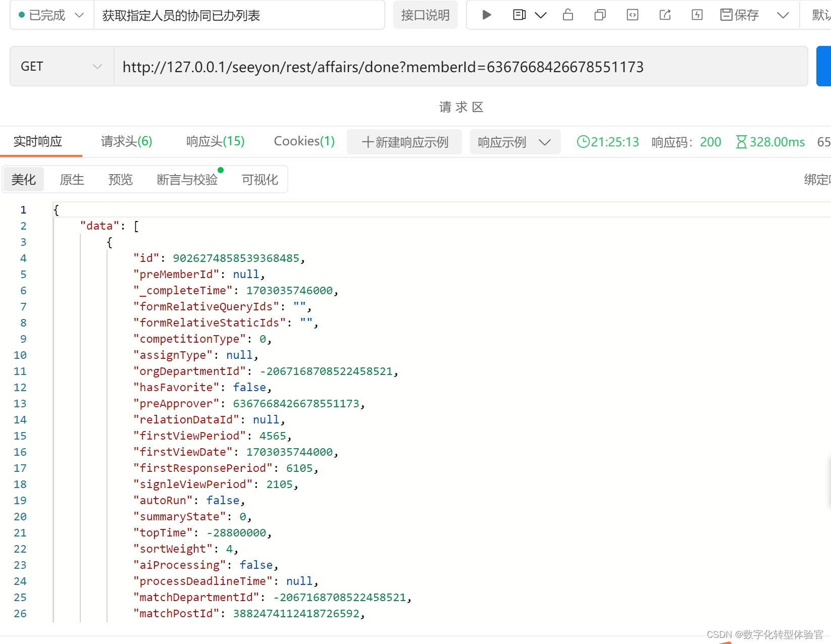Viewport: 831px width, 644px height.
Task: Open the GET method dropdown
Action: [x=62, y=67]
